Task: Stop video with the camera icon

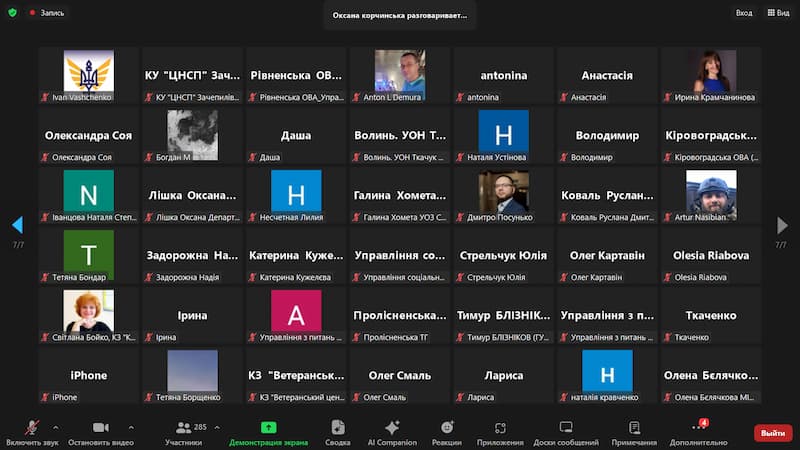Action: (x=100, y=427)
